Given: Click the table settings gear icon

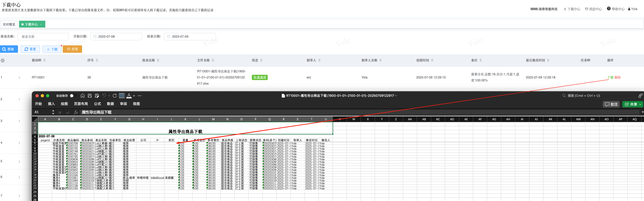Looking at the screenshot, I should click(3, 60).
